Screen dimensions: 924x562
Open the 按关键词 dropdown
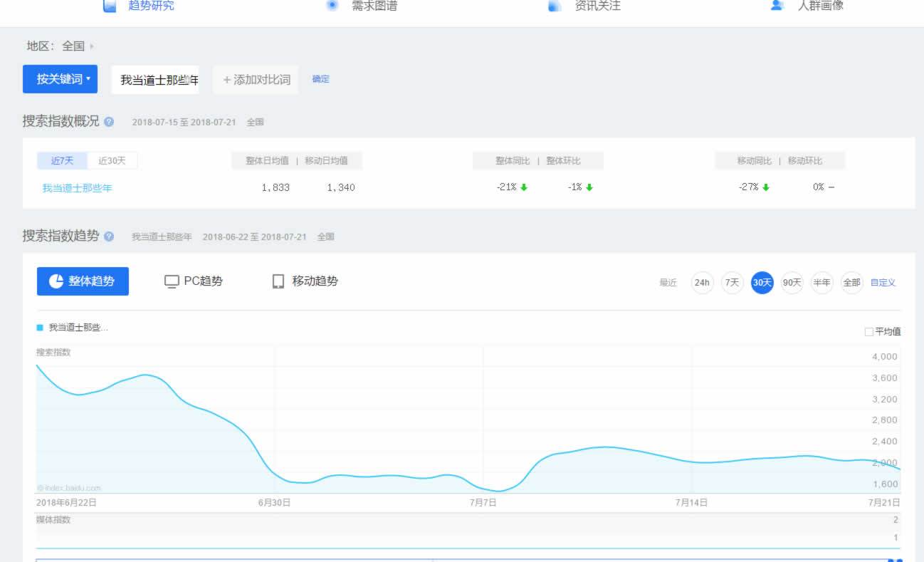[x=60, y=79]
